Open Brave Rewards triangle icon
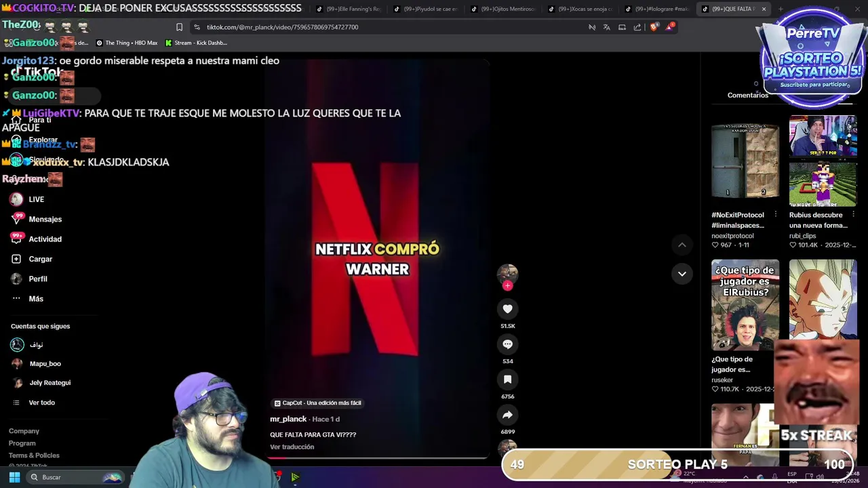The height and width of the screenshot is (488, 868). [670, 27]
